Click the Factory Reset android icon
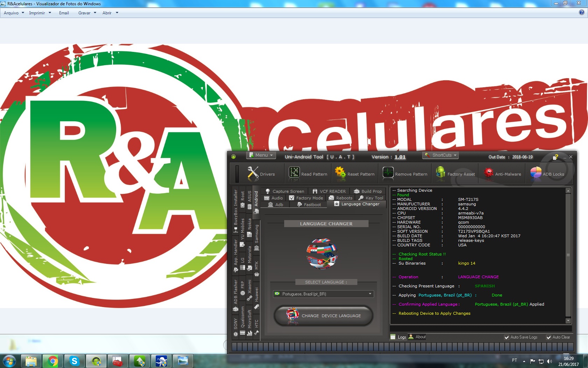Viewport: 588px width, 368px height. (441, 172)
